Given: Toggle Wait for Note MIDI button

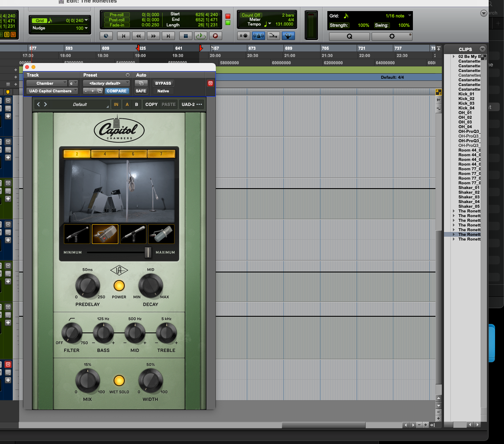Looking at the screenshot, I should point(243,36).
